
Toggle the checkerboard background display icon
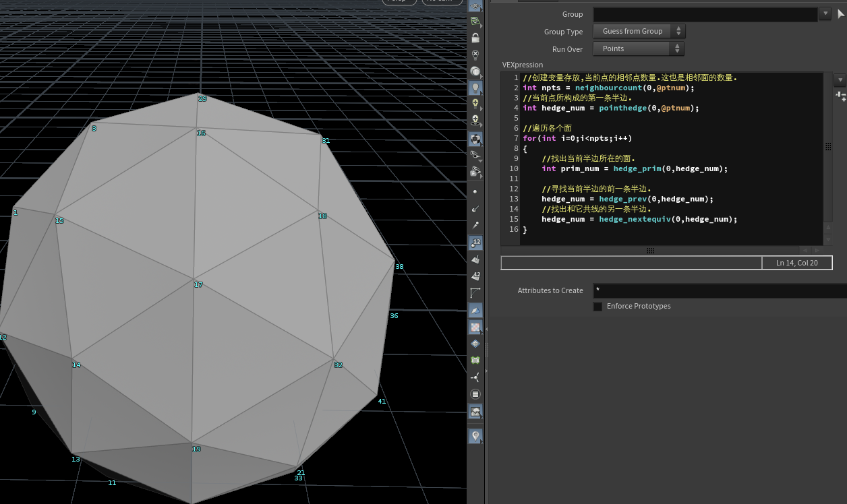tap(475, 327)
